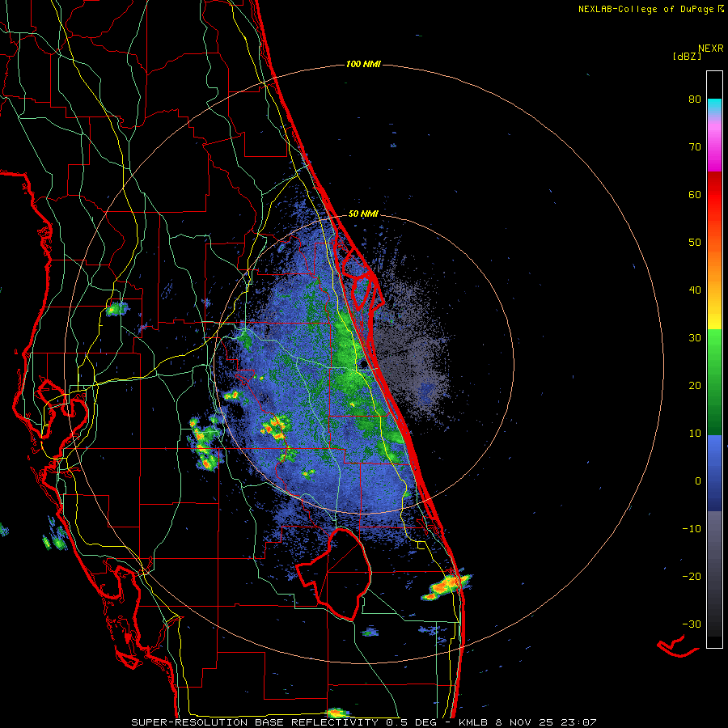Click the 100 NMI range ring label

coord(363,64)
